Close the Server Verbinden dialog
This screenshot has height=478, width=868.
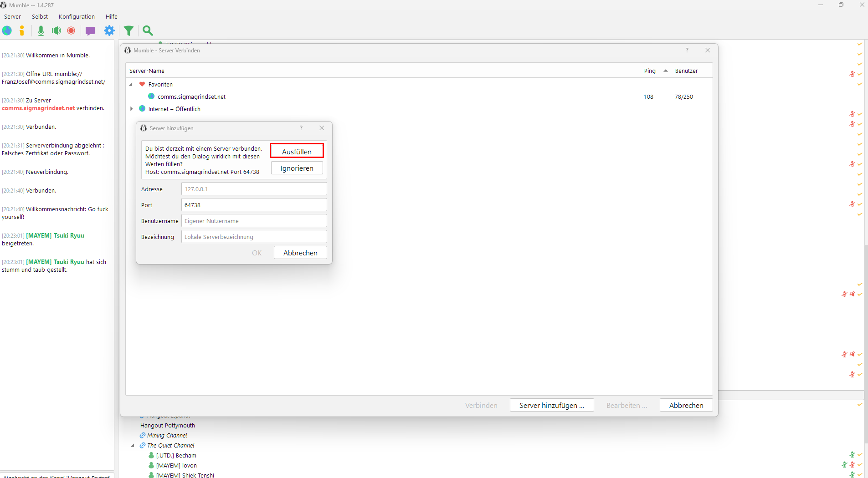[x=708, y=50]
